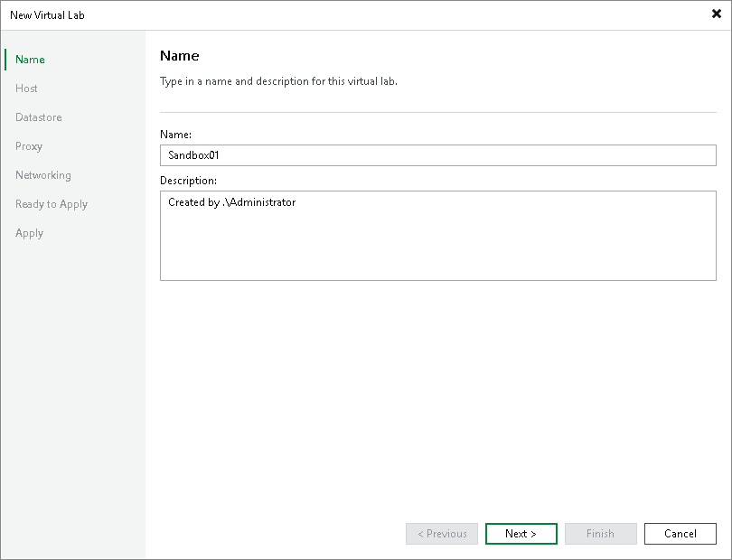Click the 'New Virtual Lab' window title

47,15
